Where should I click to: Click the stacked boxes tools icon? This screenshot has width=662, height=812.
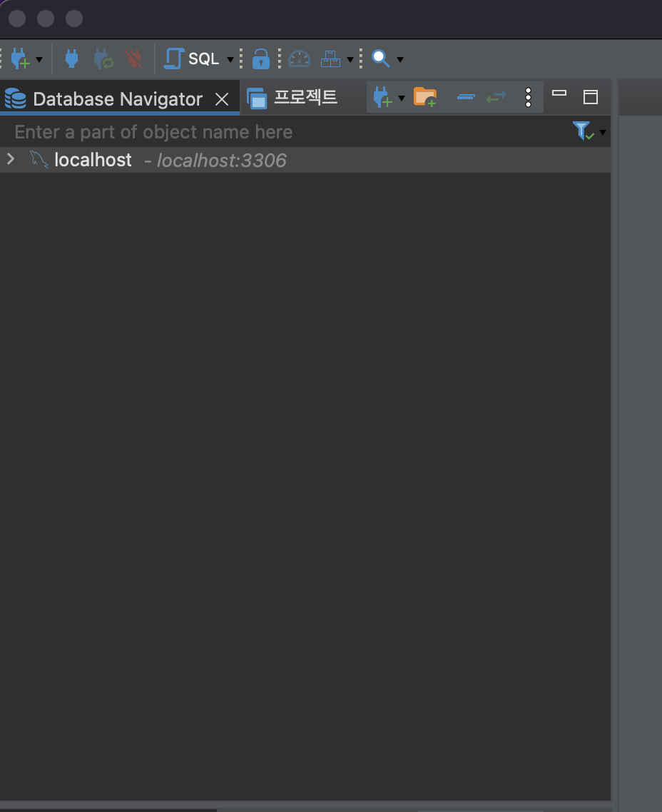330,59
